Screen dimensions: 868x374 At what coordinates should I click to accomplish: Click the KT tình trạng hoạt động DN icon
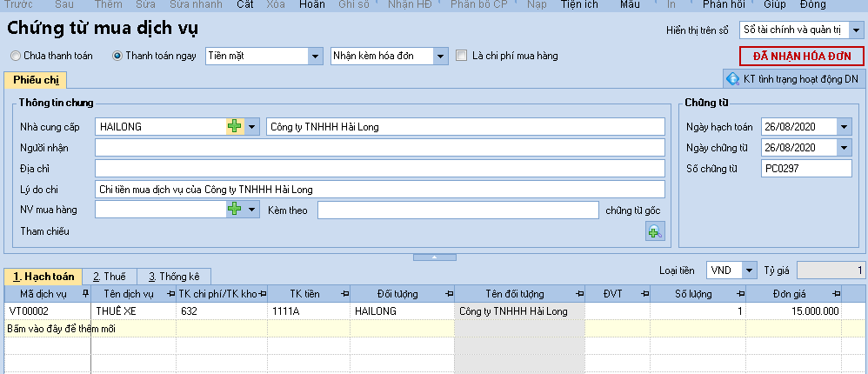pos(733,79)
